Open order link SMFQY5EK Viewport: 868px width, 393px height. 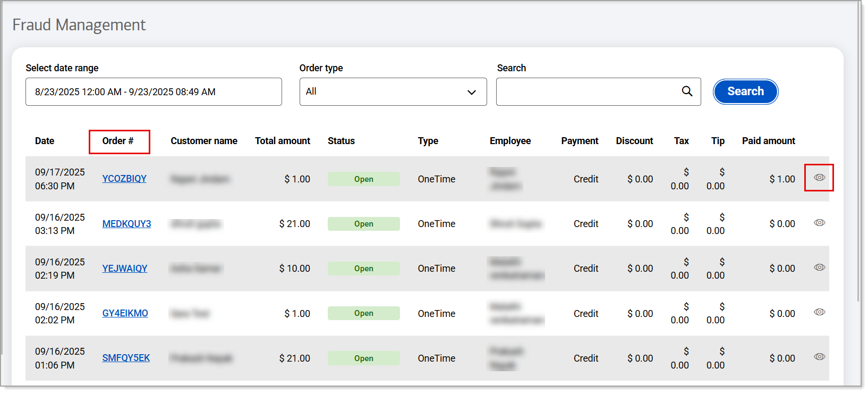tap(126, 358)
